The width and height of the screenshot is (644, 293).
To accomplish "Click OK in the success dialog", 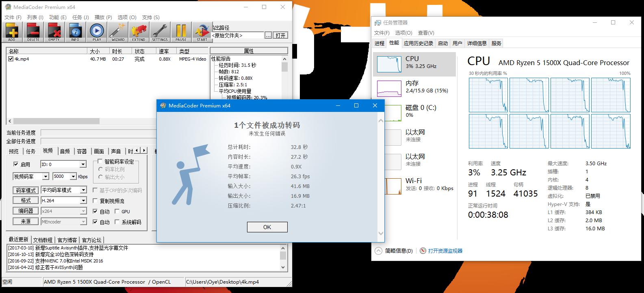I will (267, 227).
